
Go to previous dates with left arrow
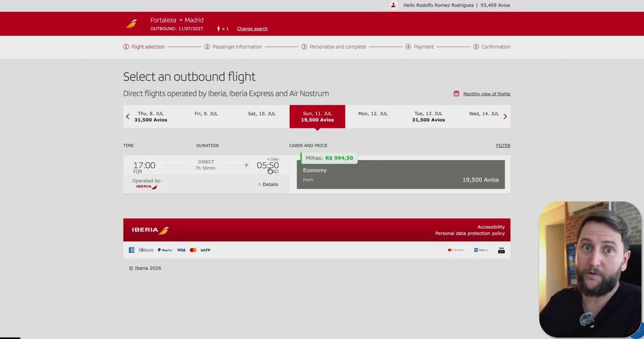pyautogui.click(x=128, y=116)
